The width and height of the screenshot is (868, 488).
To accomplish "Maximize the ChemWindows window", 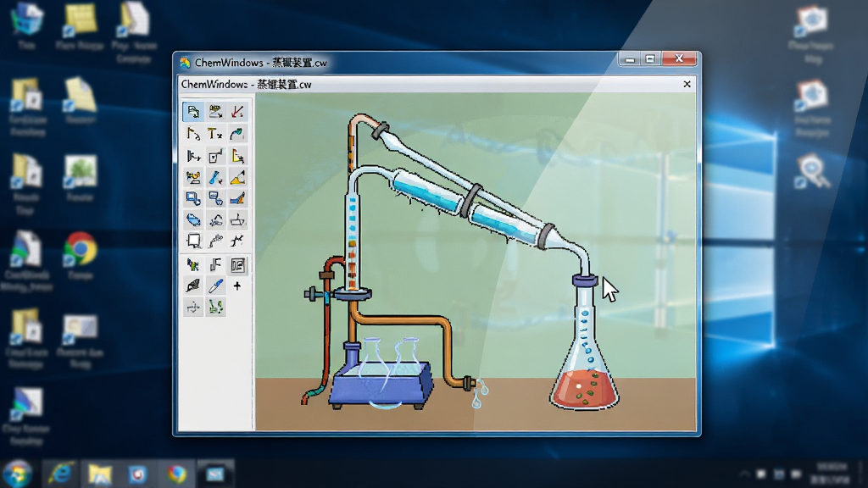I will coord(650,58).
